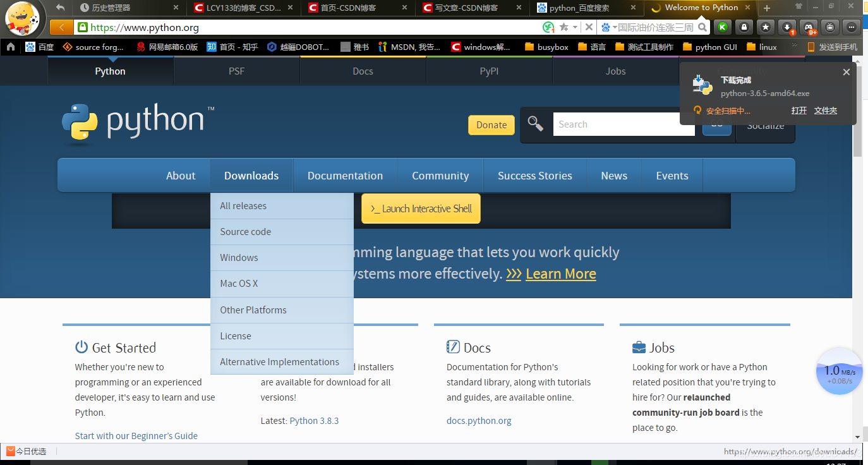This screenshot has width=868, height=465.
Task: Expand the Documentation navigation menu
Action: 345,176
